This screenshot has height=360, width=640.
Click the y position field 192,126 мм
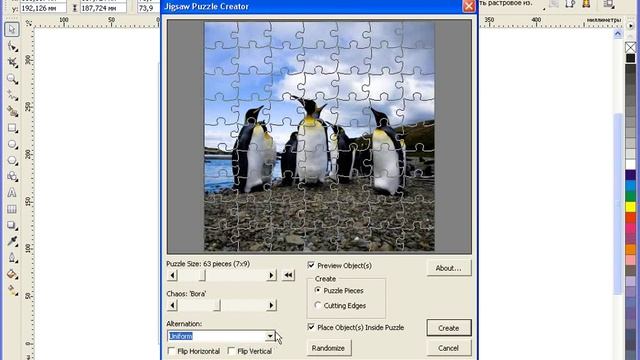43,8
